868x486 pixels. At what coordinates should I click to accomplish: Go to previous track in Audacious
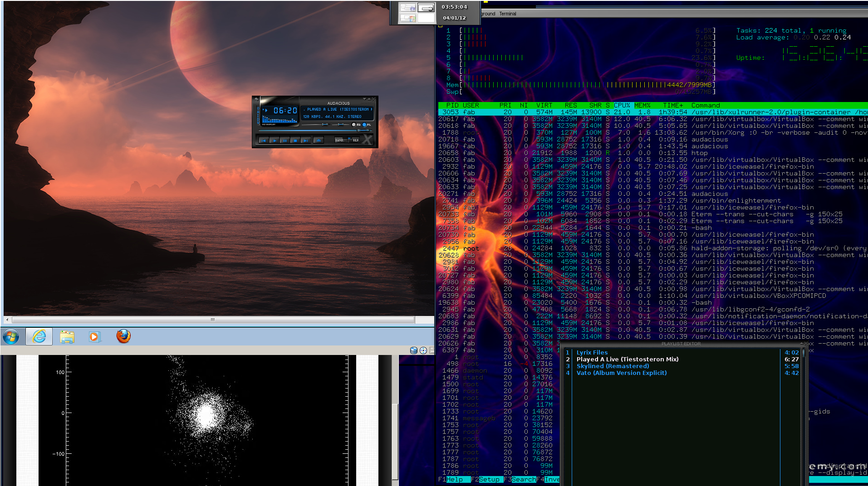[264, 141]
